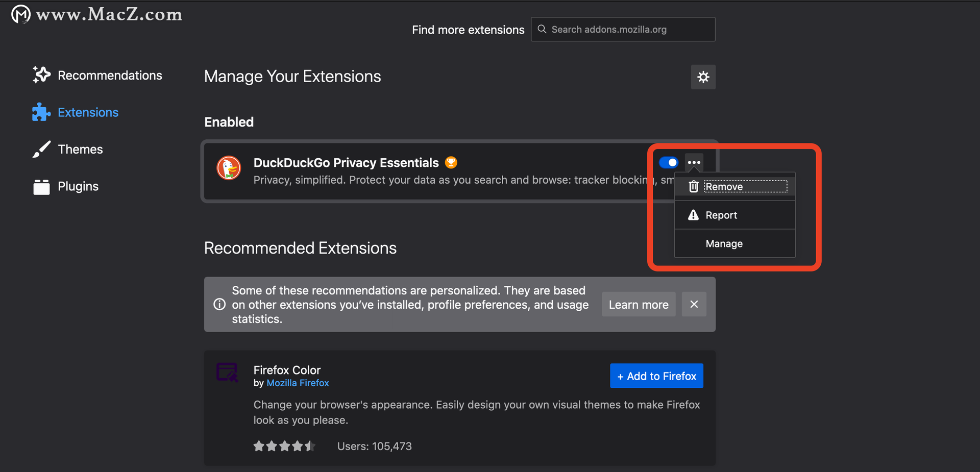Click Learn more about personalized recommendations
980x472 pixels.
pos(639,305)
